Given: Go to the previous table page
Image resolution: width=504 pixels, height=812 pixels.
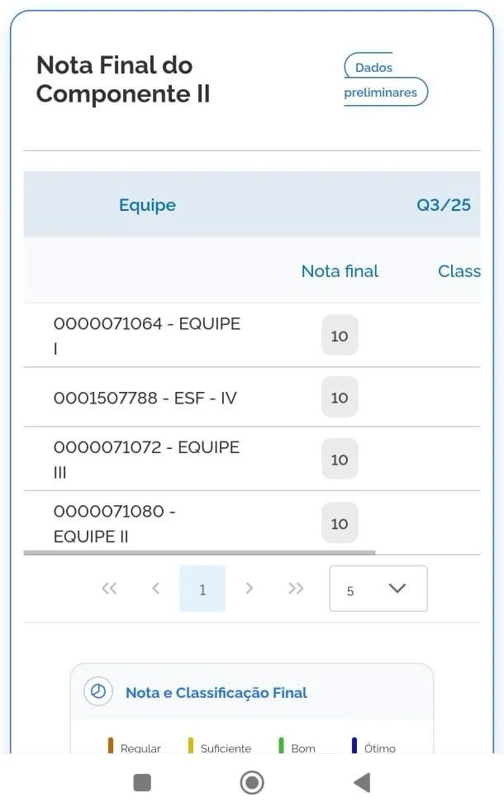Looking at the screenshot, I should point(155,589).
